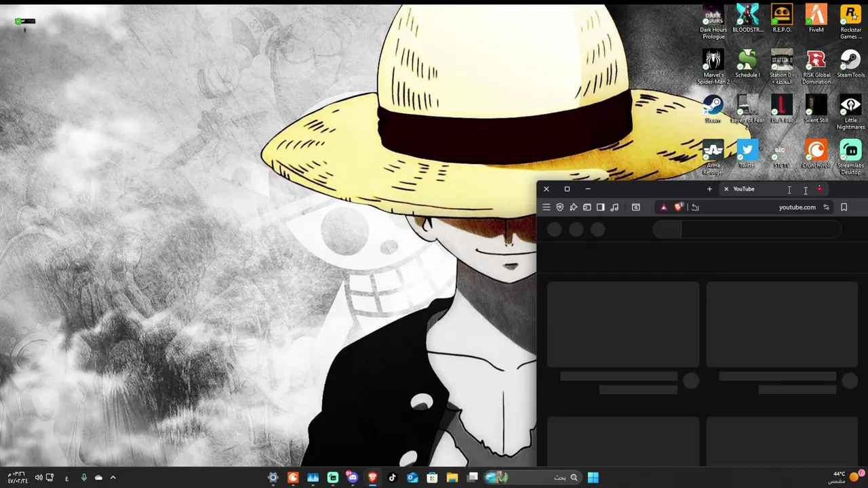Open the Silent Still desktop shortcut
The image size is (868, 488).
[816, 110]
